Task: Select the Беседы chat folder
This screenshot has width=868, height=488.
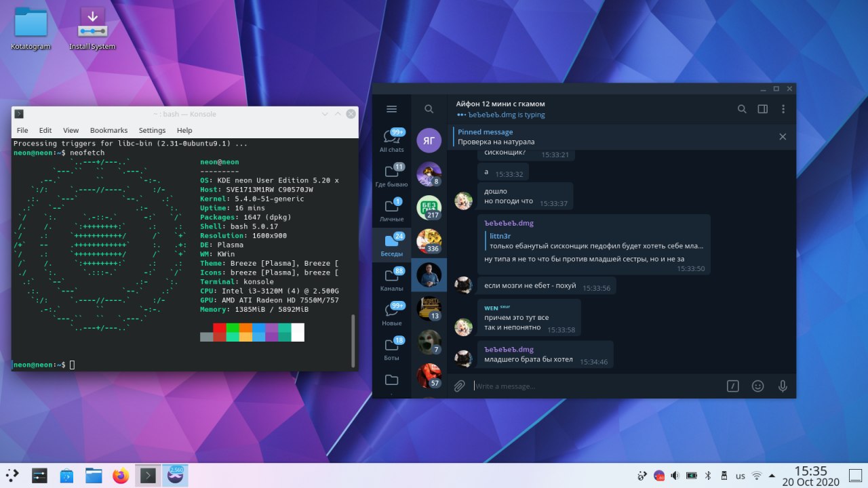Action: click(x=391, y=245)
